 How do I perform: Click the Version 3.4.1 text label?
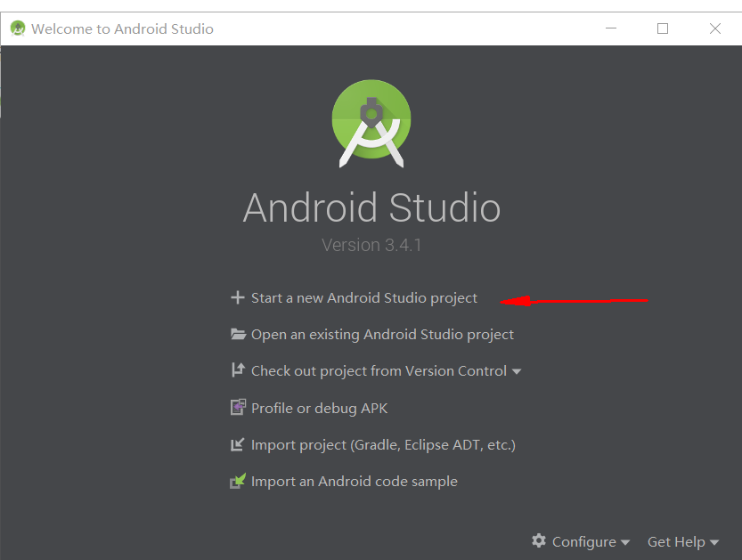pos(371,245)
